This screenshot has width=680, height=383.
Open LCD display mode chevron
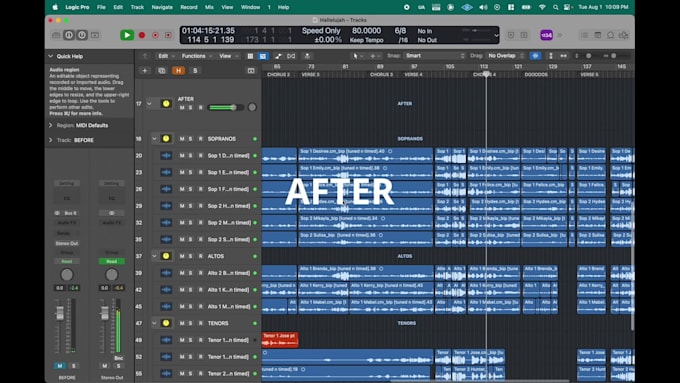point(496,36)
